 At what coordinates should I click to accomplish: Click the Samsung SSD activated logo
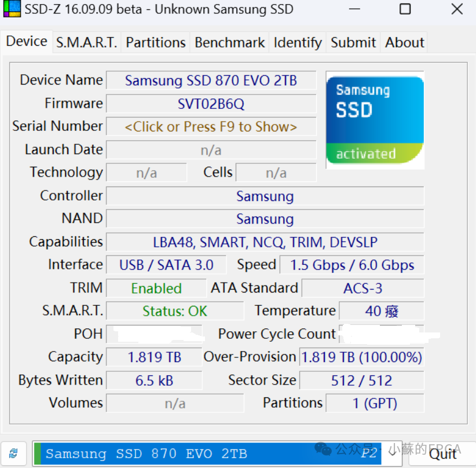point(375,120)
